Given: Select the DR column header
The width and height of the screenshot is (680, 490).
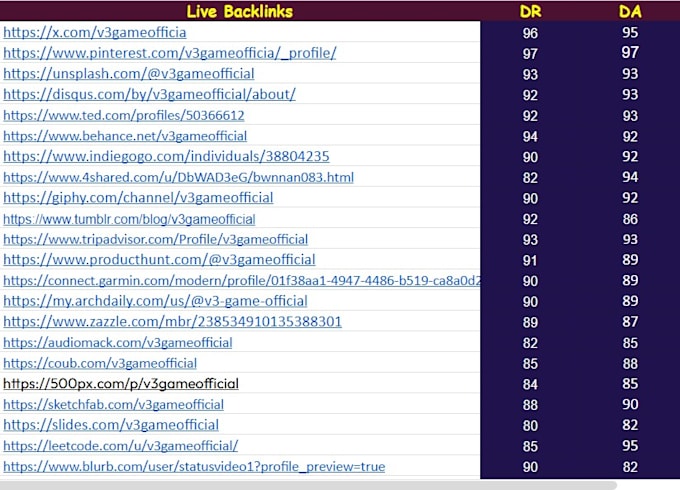Looking at the screenshot, I should pyautogui.click(x=530, y=12).
